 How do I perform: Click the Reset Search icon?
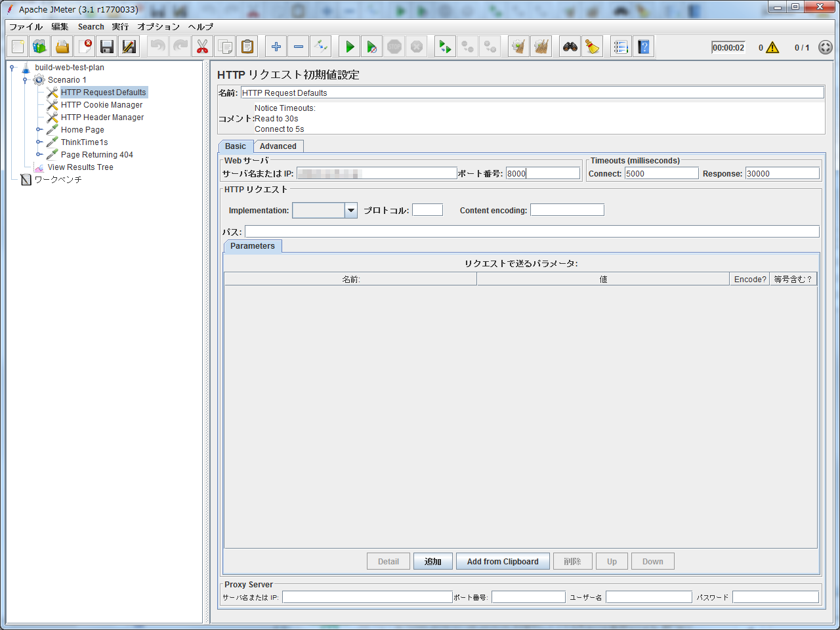(x=593, y=47)
